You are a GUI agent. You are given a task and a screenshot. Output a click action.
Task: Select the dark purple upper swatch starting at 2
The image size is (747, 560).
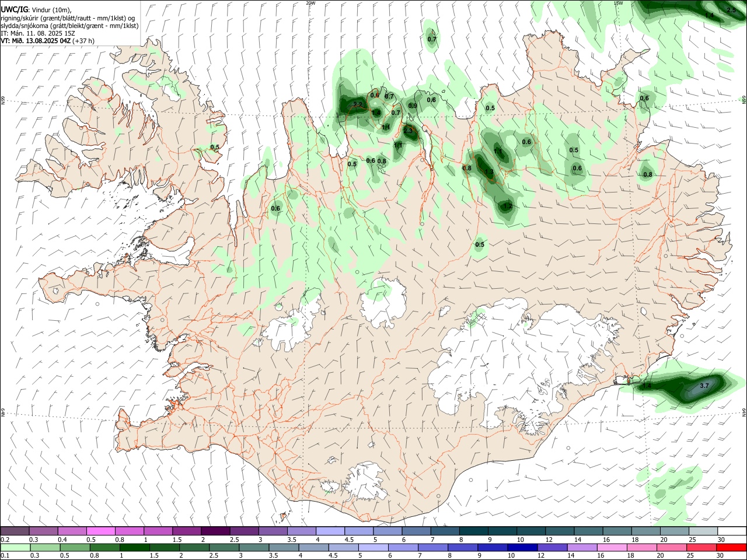[215, 531]
